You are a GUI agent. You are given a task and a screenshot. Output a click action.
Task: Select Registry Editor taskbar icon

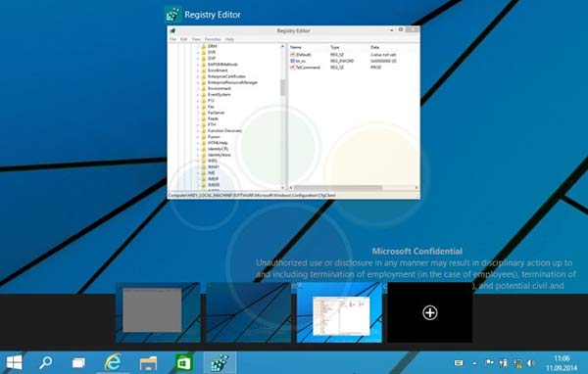click(220, 363)
